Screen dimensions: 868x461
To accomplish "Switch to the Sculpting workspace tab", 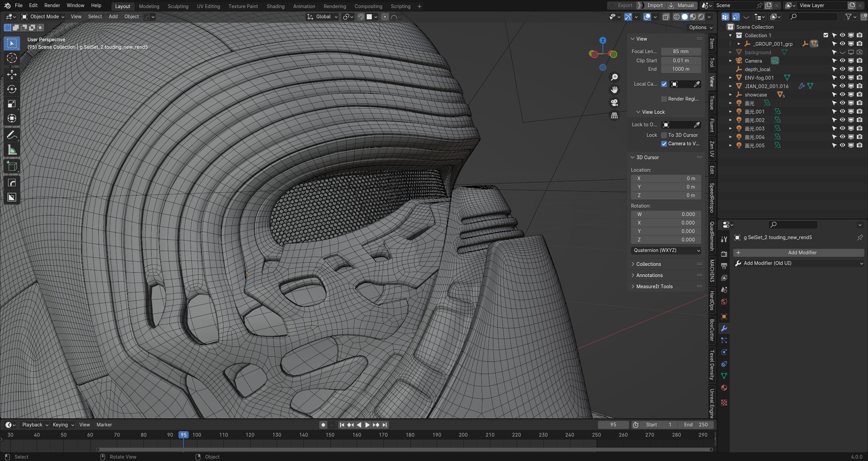I will (x=178, y=6).
